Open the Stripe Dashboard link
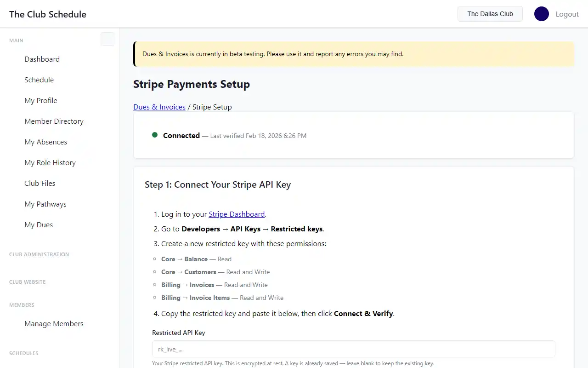 coord(237,214)
